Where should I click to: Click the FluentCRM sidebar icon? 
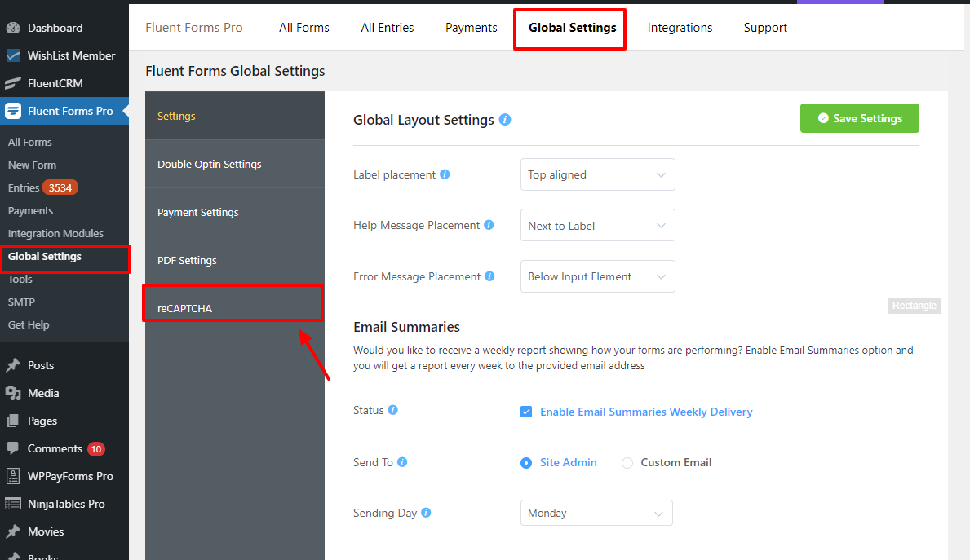[x=15, y=82]
